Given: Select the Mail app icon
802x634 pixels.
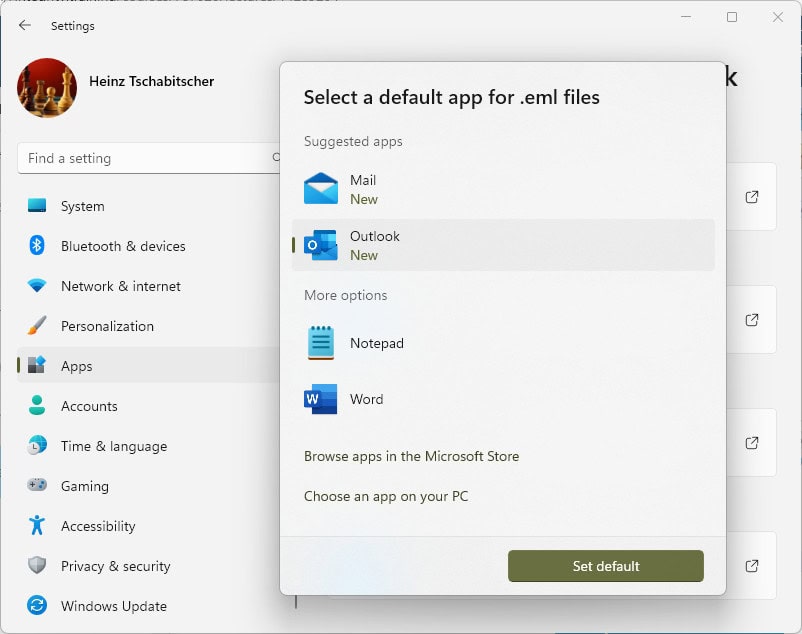Looking at the screenshot, I should tap(320, 189).
